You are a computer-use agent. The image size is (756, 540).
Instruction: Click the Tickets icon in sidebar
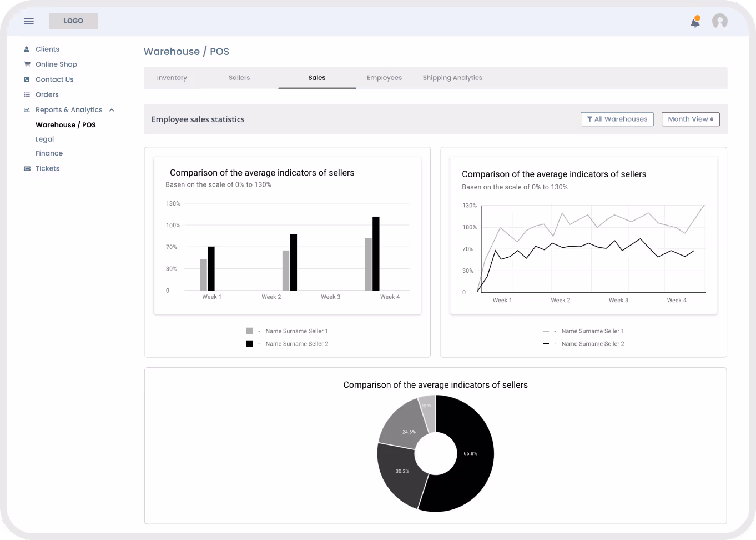[27, 168]
